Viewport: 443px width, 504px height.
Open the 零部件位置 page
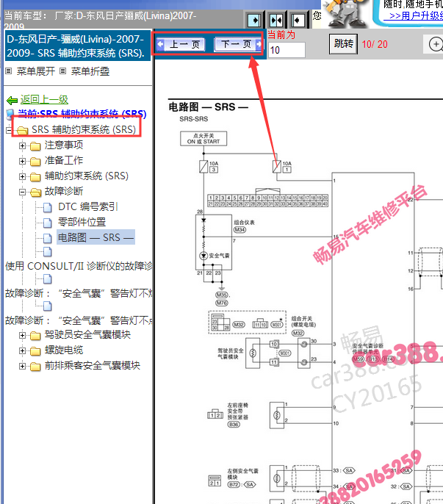pos(82,222)
